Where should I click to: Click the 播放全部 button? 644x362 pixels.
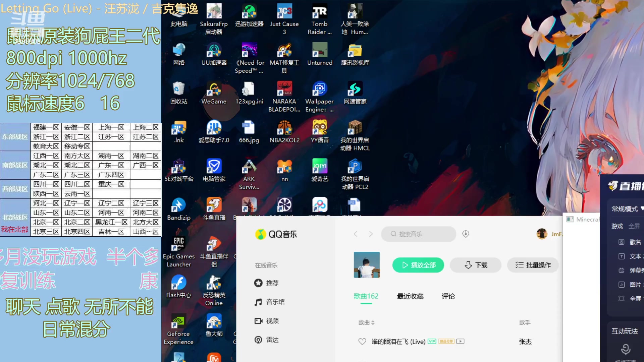click(418, 265)
